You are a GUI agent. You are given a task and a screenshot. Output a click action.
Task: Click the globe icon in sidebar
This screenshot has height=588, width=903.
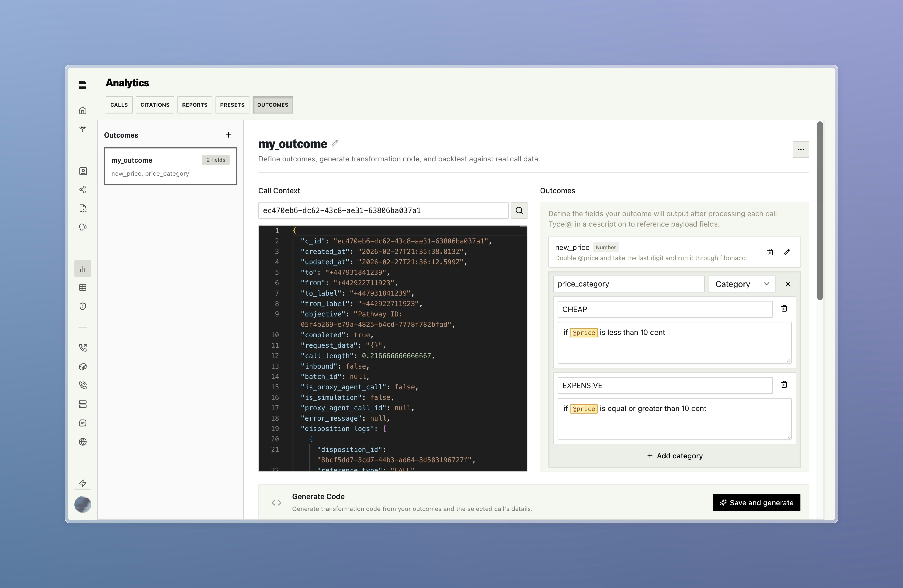pyautogui.click(x=83, y=442)
